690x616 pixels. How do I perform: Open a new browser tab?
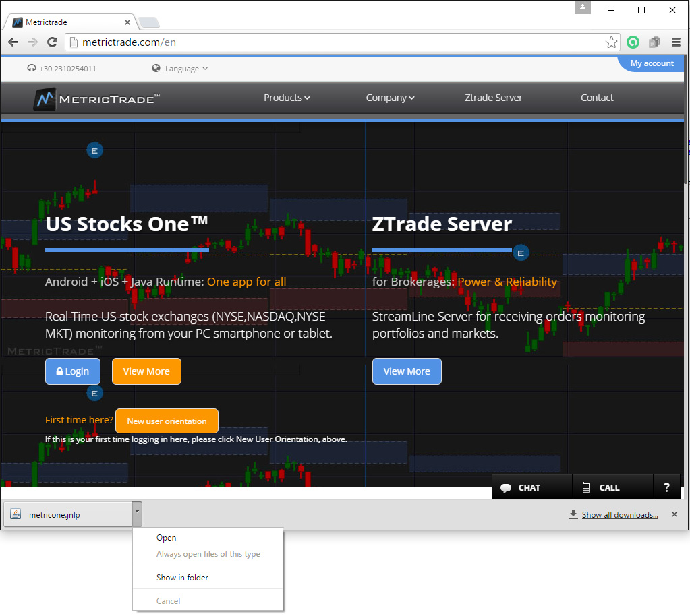pos(149,22)
